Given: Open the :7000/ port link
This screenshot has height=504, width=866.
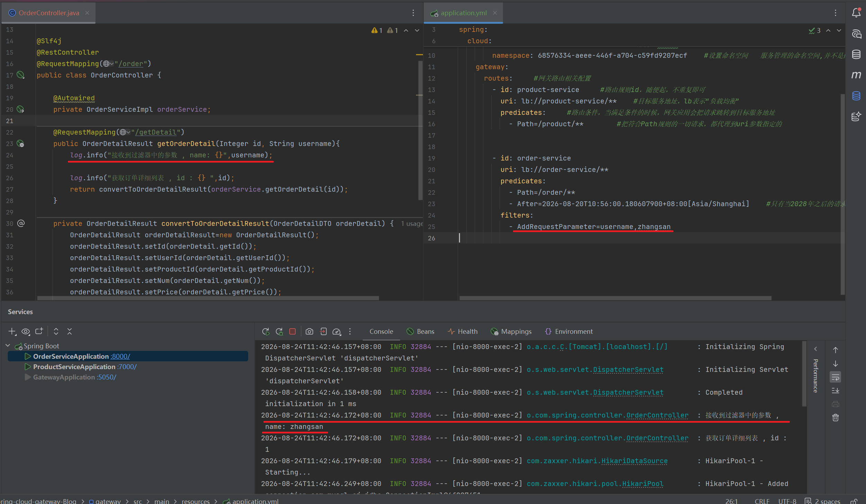Looking at the screenshot, I should [127, 367].
